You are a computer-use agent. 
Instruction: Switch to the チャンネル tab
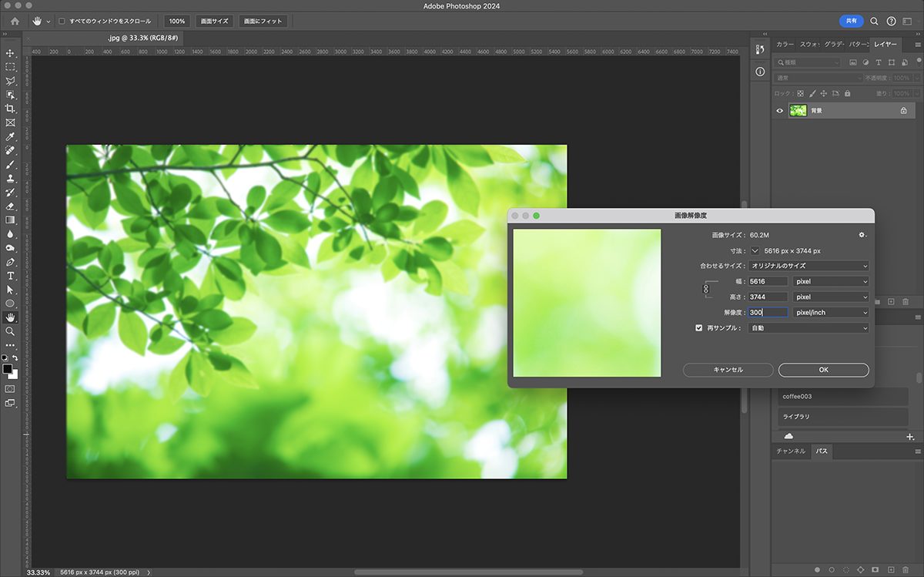point(790,451)
